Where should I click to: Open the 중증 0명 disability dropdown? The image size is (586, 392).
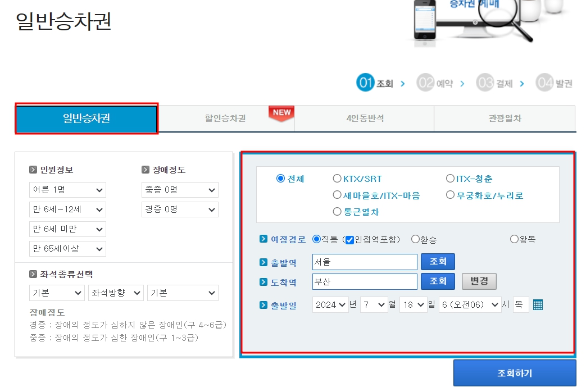pyautogui.click(x=180, y=189)
